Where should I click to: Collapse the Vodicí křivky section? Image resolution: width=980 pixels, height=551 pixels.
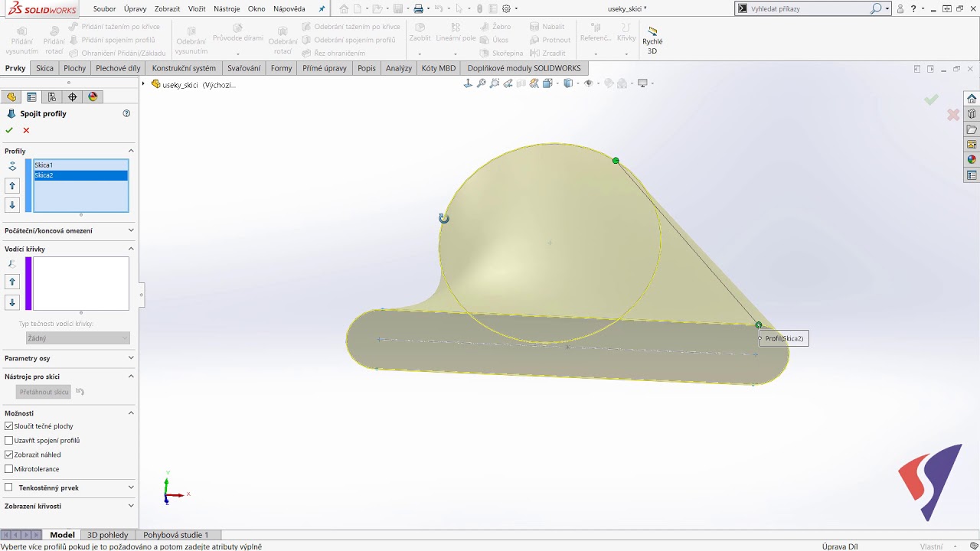[x=131, y=249]
